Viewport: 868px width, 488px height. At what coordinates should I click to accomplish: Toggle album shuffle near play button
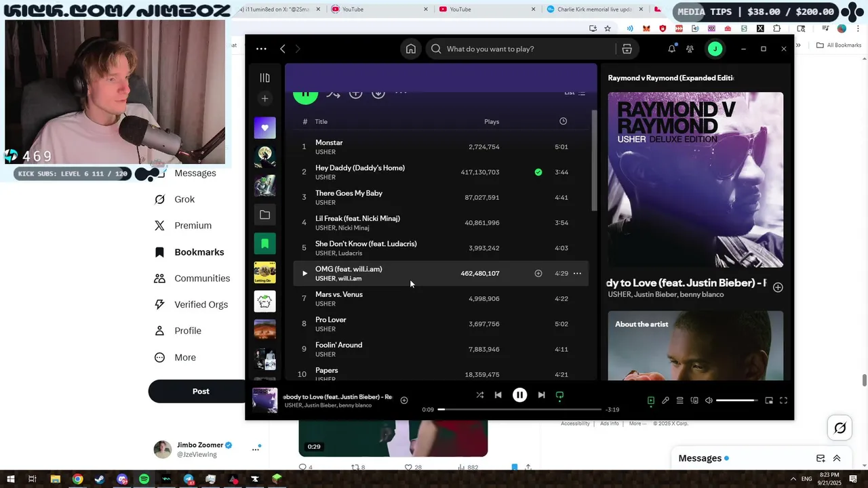click(x=333, y=94)
